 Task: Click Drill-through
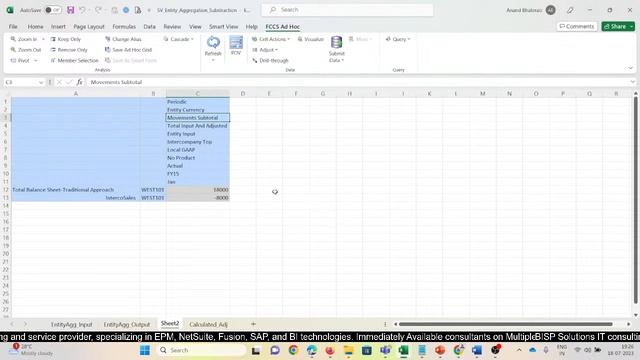[x=270, y=60]
